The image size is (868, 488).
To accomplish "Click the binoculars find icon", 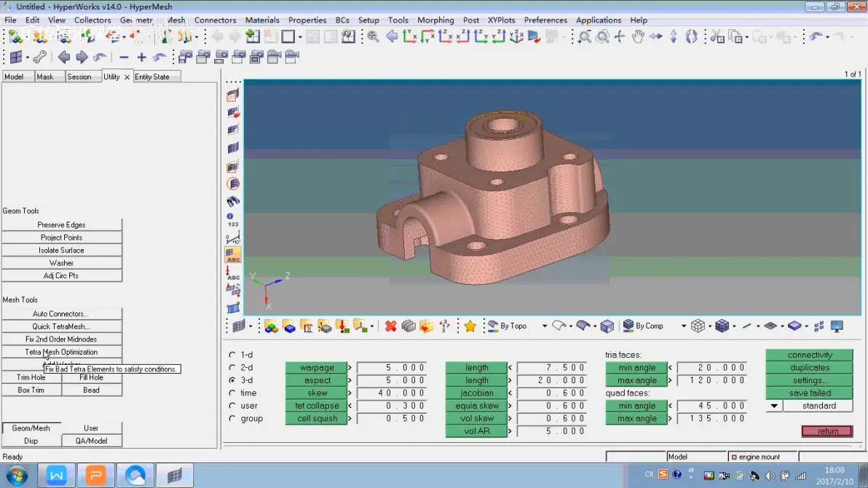I will [x=233, y=201].
